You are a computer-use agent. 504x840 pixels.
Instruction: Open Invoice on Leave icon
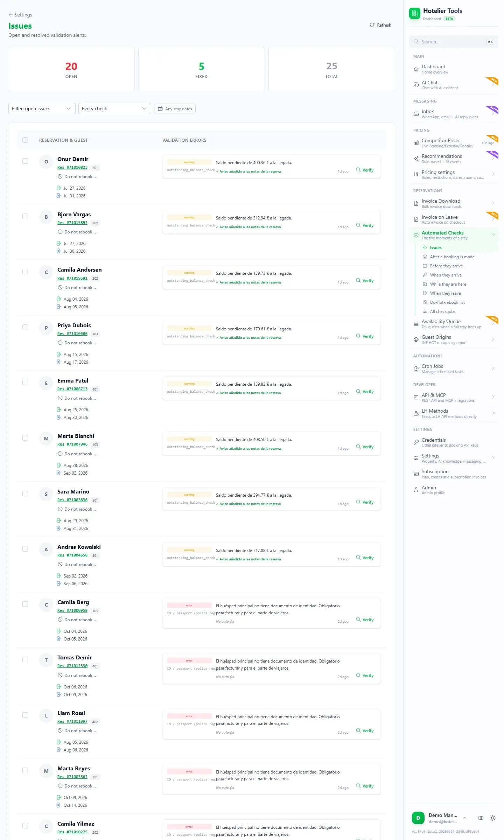pyautogui.click(x=416, y=219)
